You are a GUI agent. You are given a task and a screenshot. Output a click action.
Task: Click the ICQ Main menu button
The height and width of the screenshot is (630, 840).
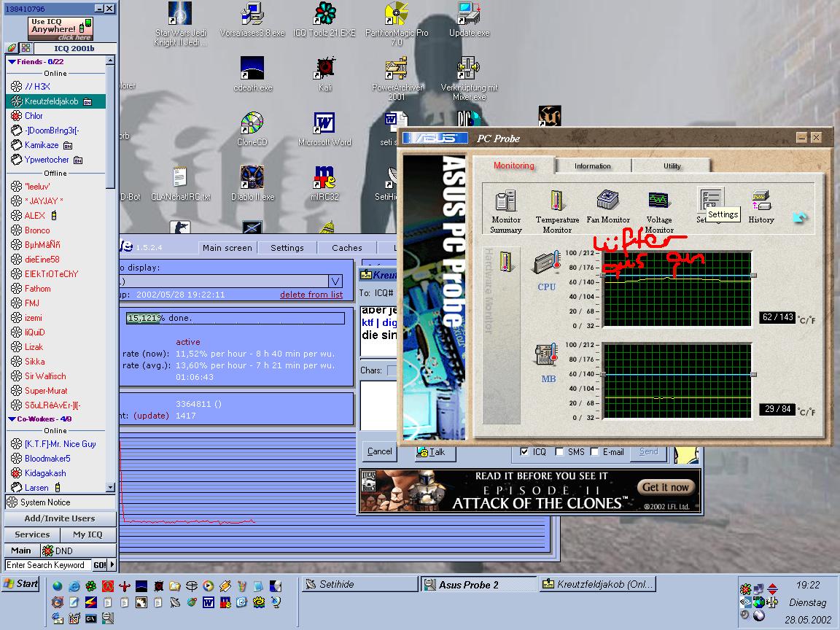[x=21, y=551]
